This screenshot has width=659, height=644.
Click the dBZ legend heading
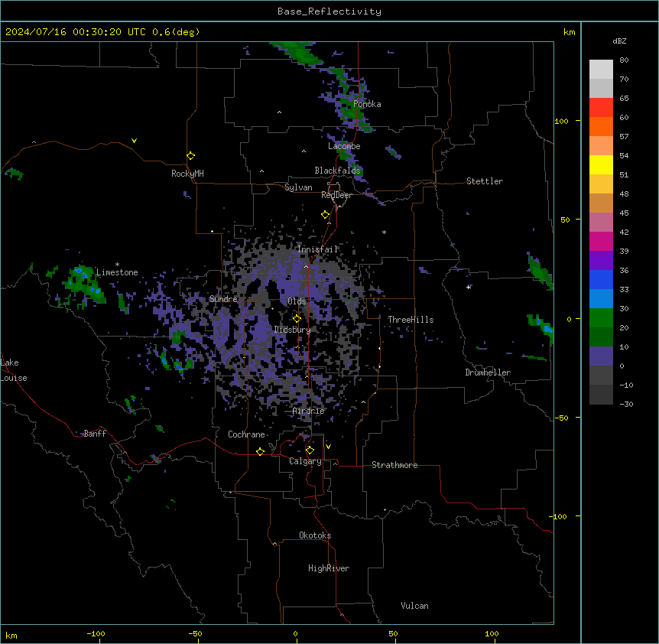pyautogui.click(x=619, y=41)
